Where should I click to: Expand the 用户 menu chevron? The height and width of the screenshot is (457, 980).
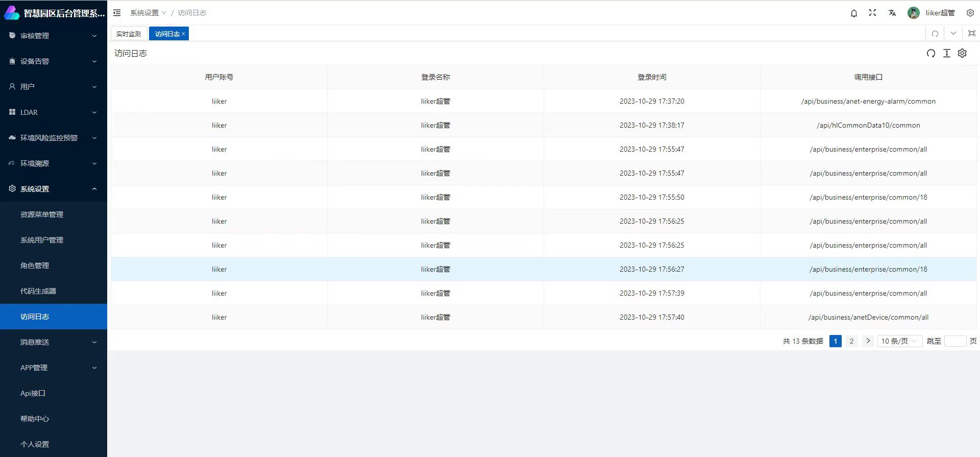click(x=94, y=87)
